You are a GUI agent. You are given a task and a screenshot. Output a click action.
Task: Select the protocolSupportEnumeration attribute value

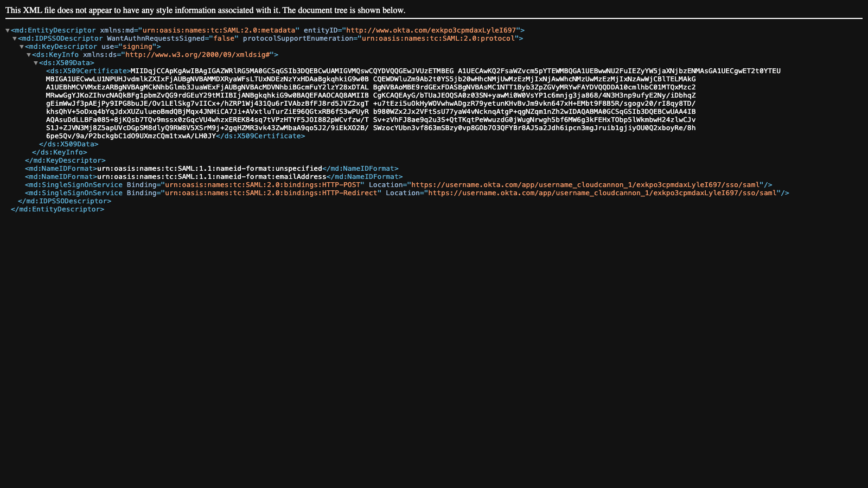(439, 38)
